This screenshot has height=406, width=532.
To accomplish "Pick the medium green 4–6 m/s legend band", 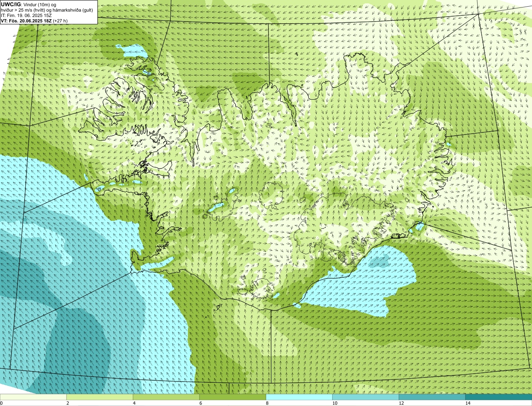I will (166, 397).
